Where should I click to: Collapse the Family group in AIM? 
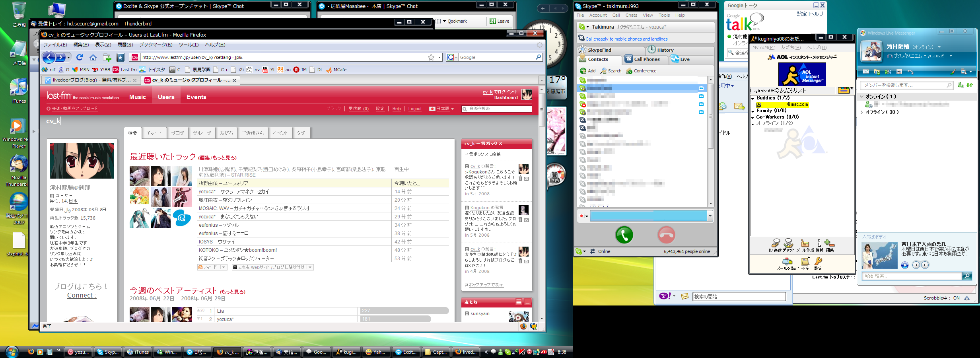pos(752,111)
